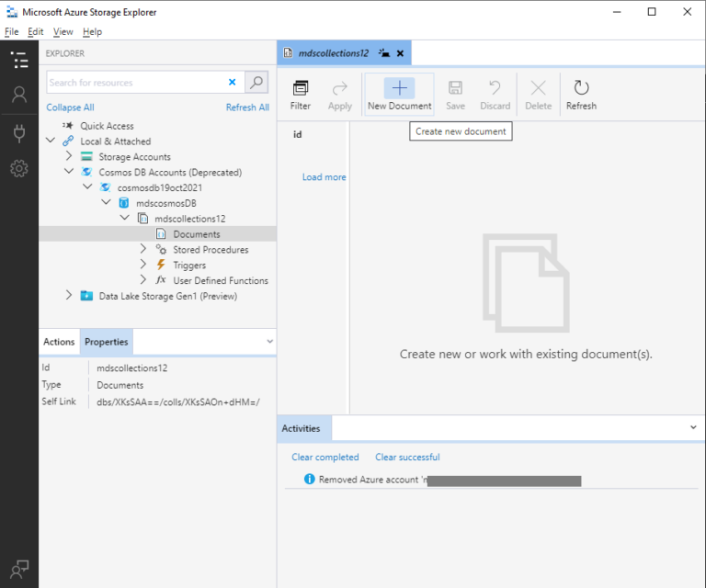Open the View menu
This screenshot has width=706, height=588.
click(63, 31)
